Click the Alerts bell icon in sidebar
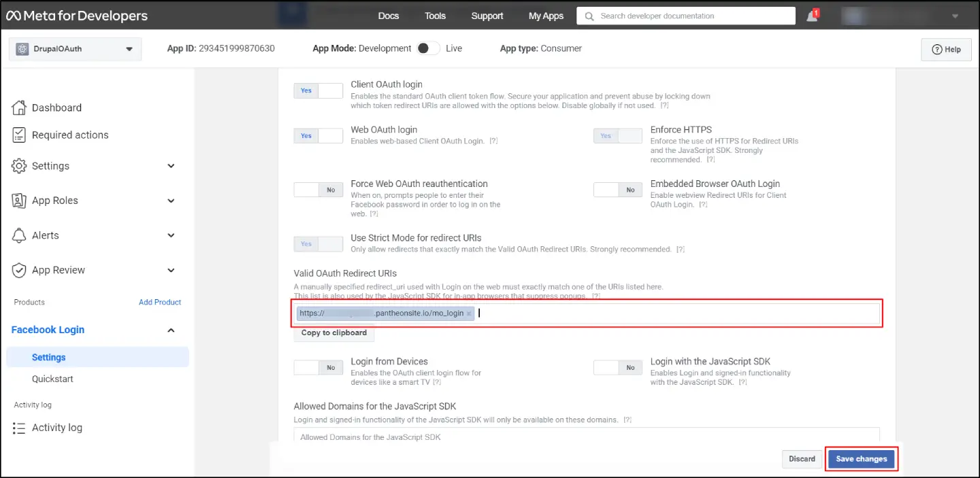This screenshot has height=478, width=980. click(x=19, y=235)
